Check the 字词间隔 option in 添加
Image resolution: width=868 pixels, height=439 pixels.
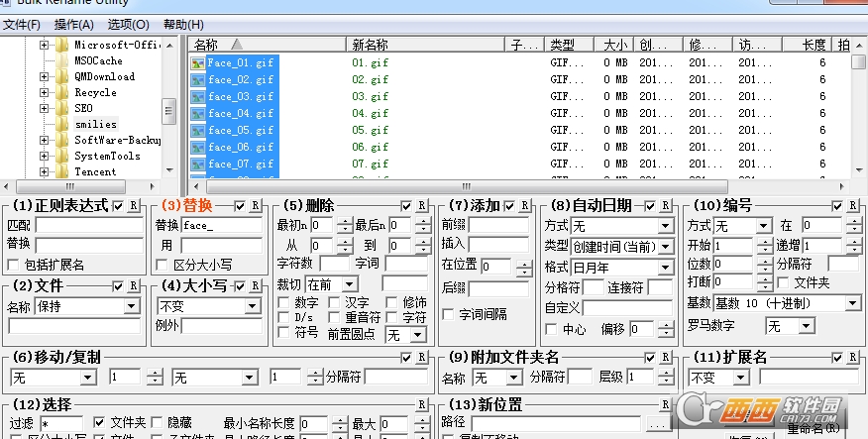click(x=448, y=314)
